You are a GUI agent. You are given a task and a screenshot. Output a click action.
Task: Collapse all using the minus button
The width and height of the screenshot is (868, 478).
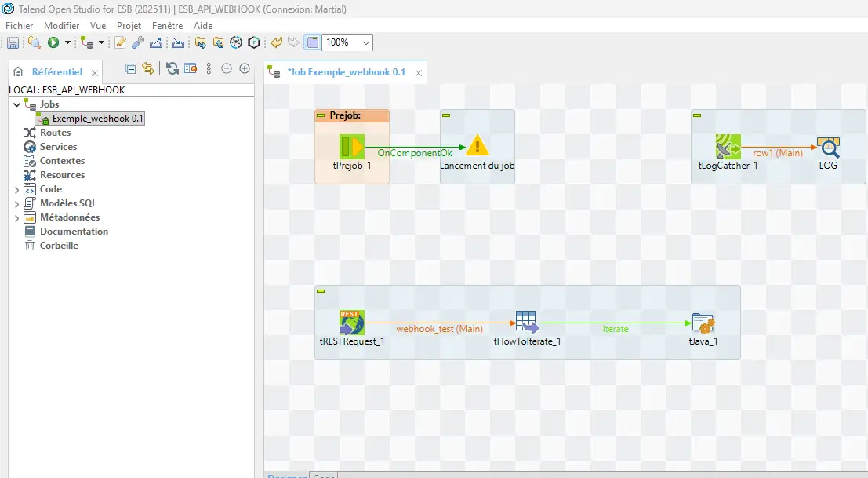click(227, 68)
